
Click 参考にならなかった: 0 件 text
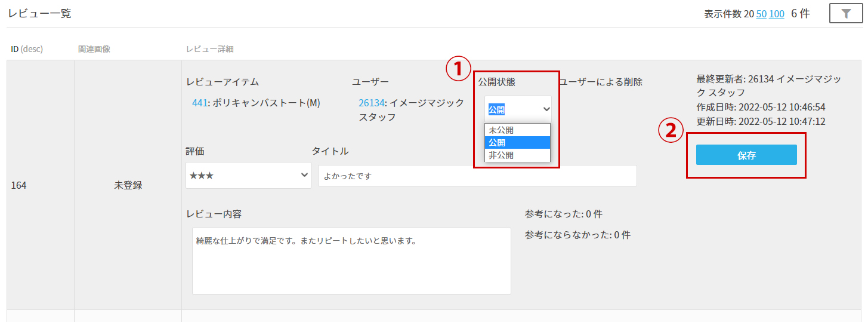click(577, 235)
